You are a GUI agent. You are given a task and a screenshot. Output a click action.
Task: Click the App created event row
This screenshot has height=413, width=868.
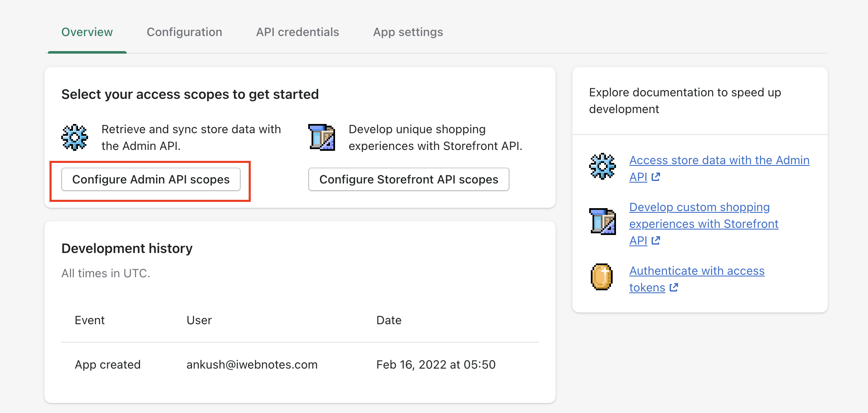[108, 365]
